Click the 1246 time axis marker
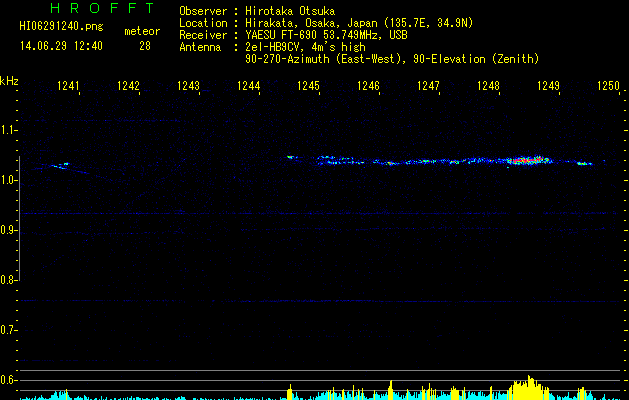 coord(368,85)
